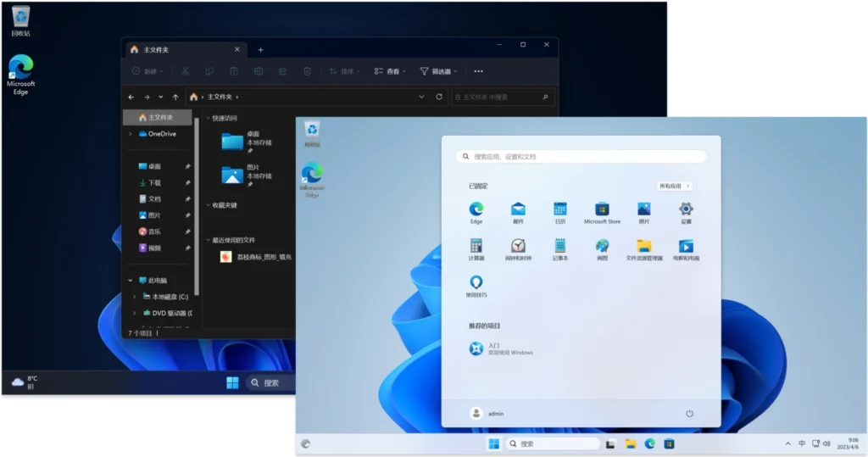Go back with the Explorer back arrow
Viewport: 868px width, 457px height.
click(x=131, y=97)
